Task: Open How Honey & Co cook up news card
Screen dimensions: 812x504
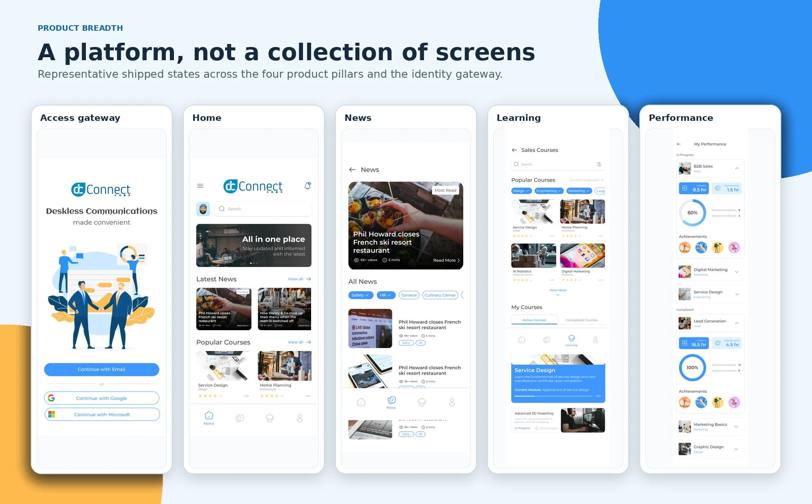Action: pos(285,309)
